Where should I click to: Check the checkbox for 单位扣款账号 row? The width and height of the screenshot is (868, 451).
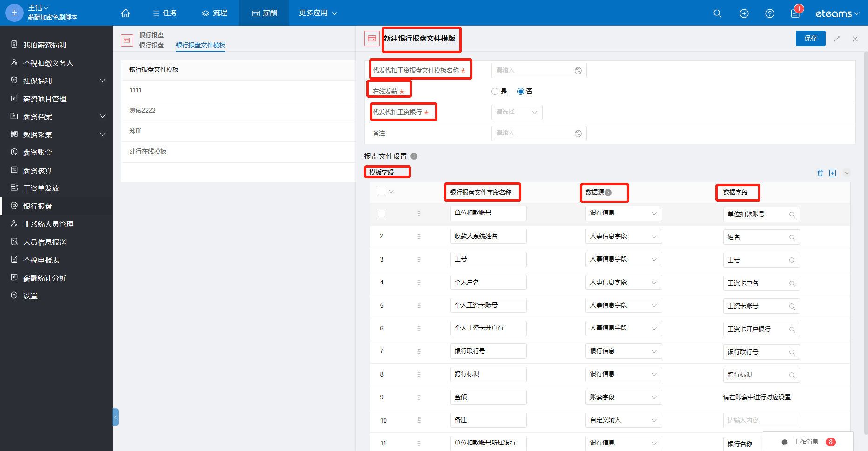382,214
